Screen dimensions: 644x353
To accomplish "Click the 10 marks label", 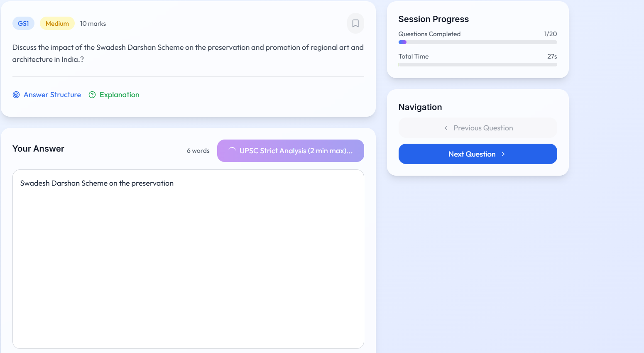I will (x=93, y=24).
